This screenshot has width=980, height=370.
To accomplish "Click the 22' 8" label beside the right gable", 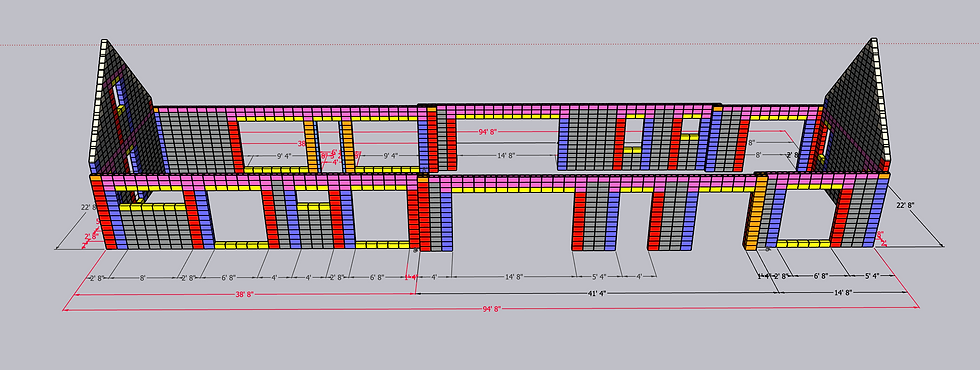I will (x=904, y=204).
